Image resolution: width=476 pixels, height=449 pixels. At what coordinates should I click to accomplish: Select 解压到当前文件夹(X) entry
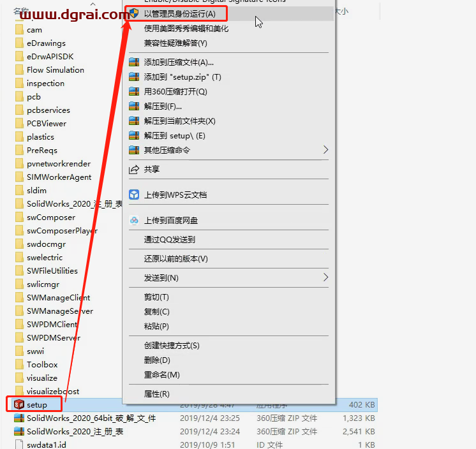[x=179, y=121]
